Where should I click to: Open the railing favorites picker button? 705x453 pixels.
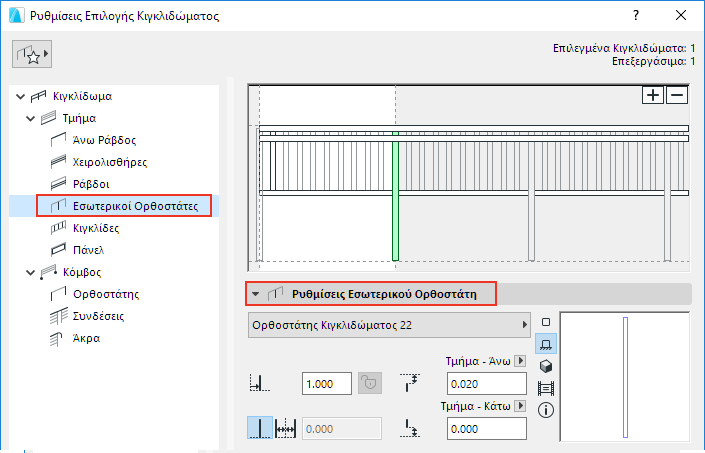click(32, 54)
